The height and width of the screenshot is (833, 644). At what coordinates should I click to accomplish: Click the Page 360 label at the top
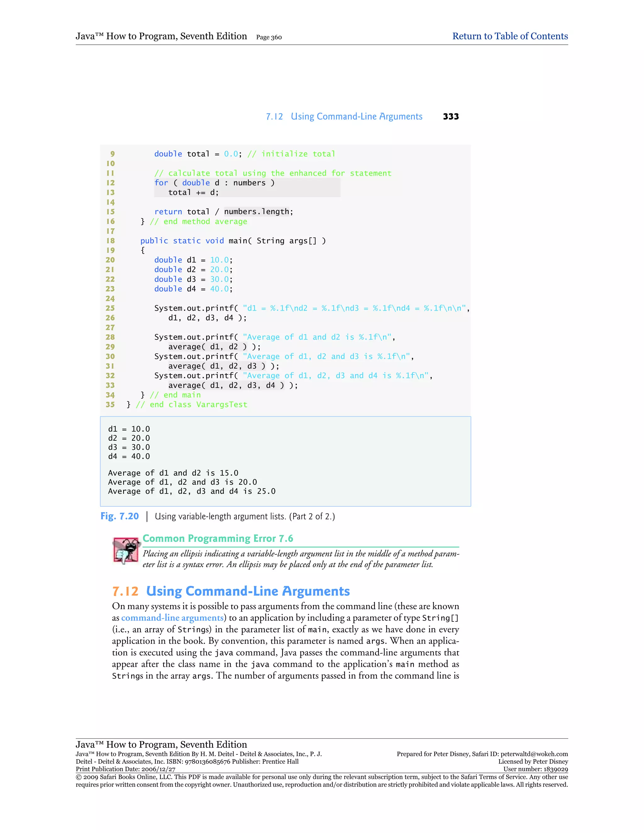pos(269,37)
